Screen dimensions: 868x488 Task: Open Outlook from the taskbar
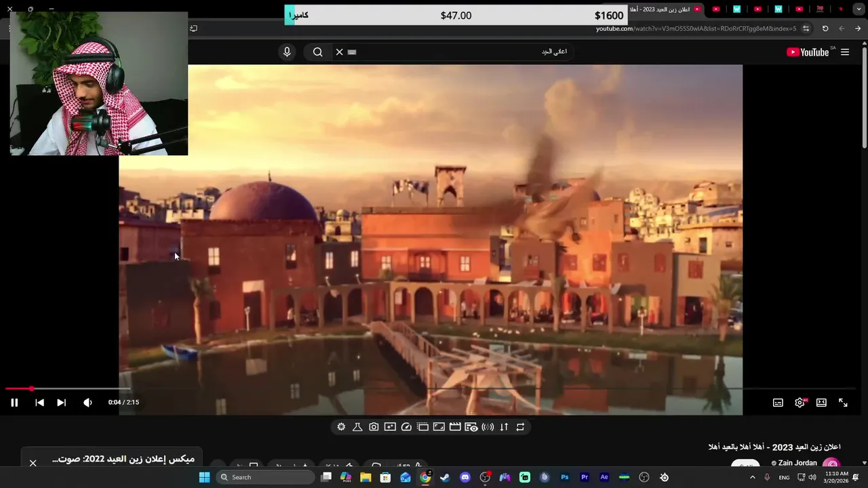(x=406, y=477)
